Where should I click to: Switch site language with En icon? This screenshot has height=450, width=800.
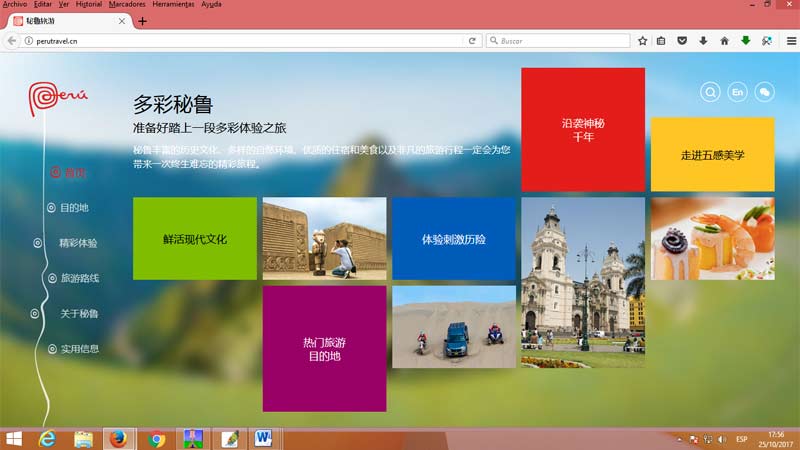tap(737, 92)
